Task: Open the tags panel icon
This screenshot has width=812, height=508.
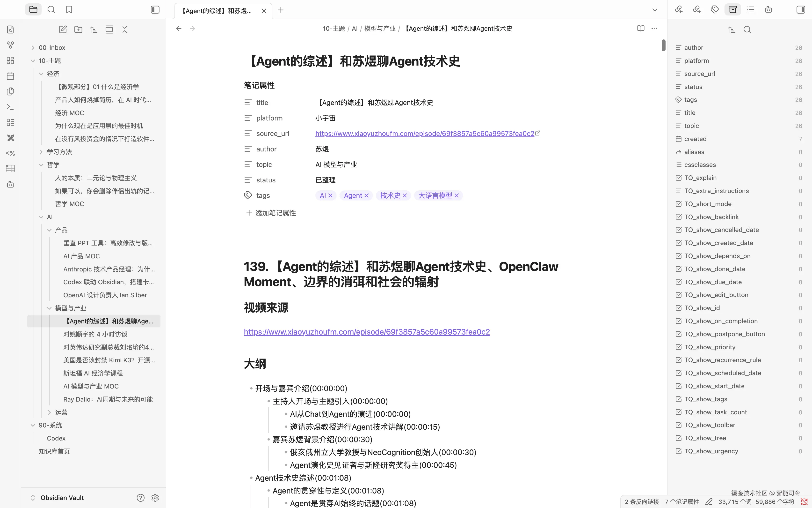Action: click(715, 10)
